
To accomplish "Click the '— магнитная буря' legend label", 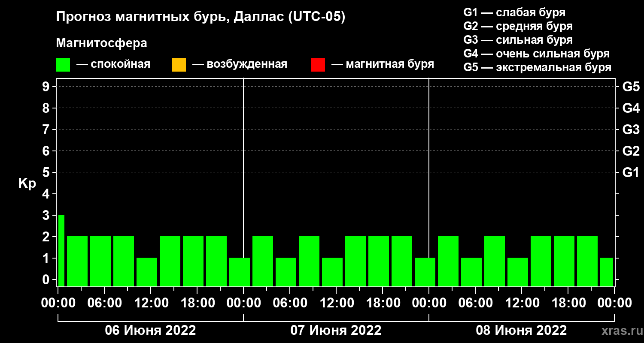I will coord(383,65).
